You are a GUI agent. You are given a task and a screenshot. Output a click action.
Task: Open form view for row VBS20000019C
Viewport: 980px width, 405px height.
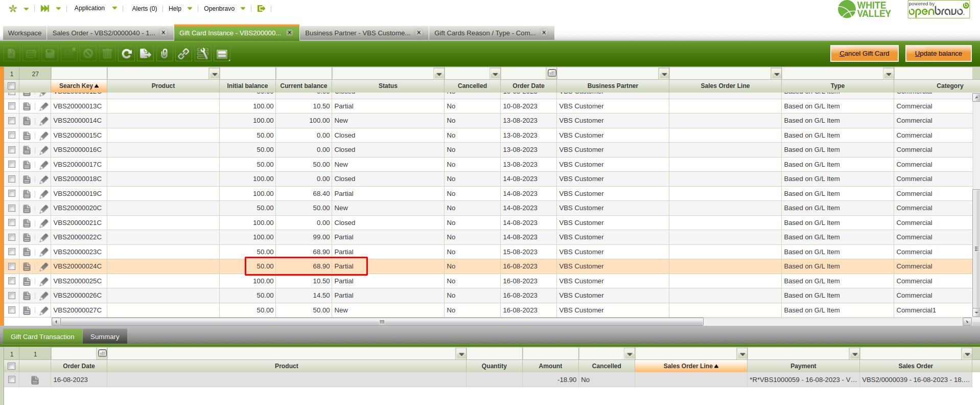point(27,194)
